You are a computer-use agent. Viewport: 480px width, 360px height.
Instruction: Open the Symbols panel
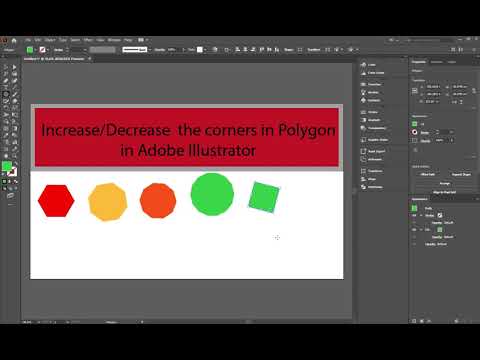(x=370, y=100)
